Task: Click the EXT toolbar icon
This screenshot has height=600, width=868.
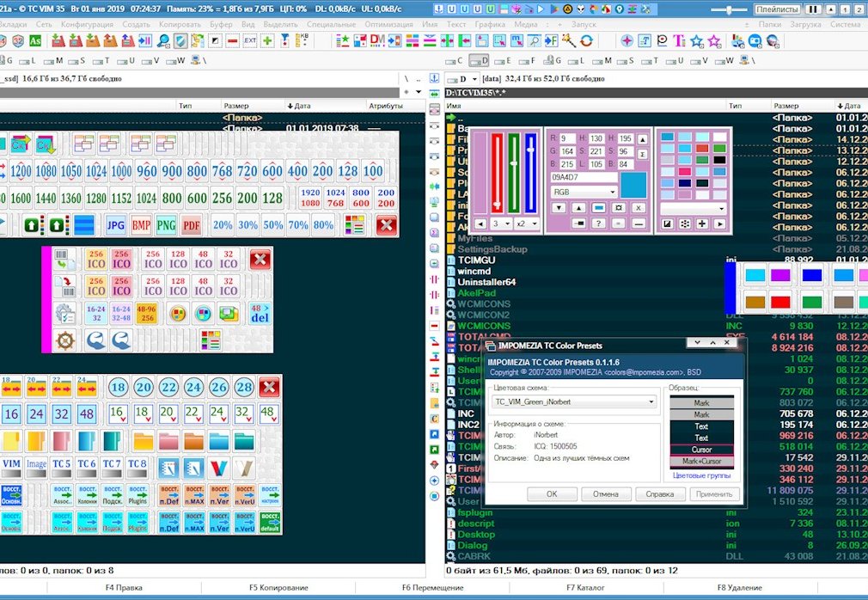Action: tap(250, 41)
